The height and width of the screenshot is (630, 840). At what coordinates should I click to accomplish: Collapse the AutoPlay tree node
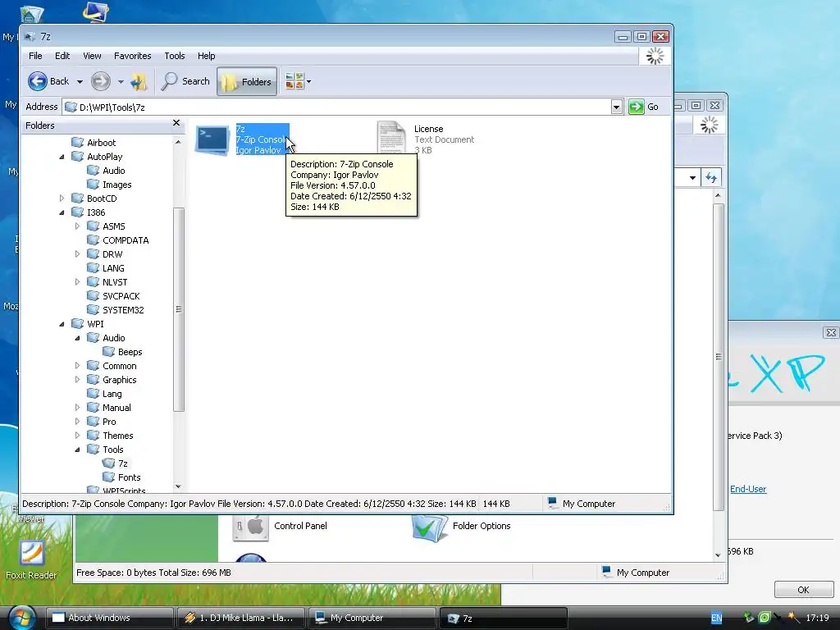[x=62, y=157]
